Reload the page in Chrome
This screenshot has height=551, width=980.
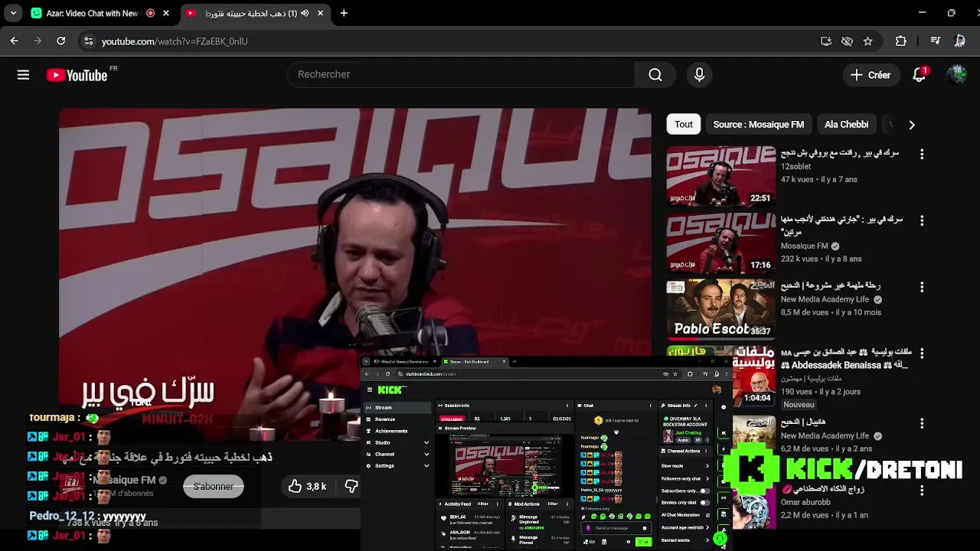pyautogui.click(x=61, y=41)
